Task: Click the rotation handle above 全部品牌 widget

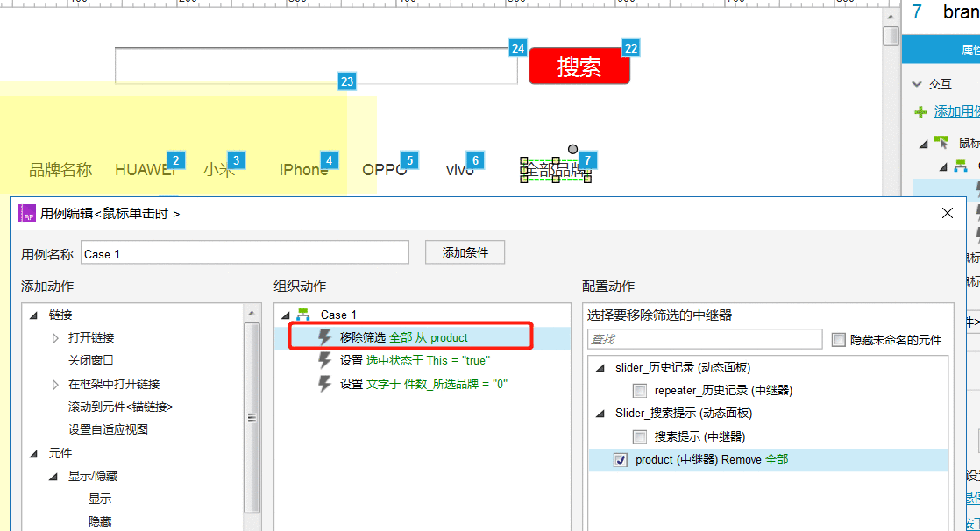Action: click(x=572, y=149)
